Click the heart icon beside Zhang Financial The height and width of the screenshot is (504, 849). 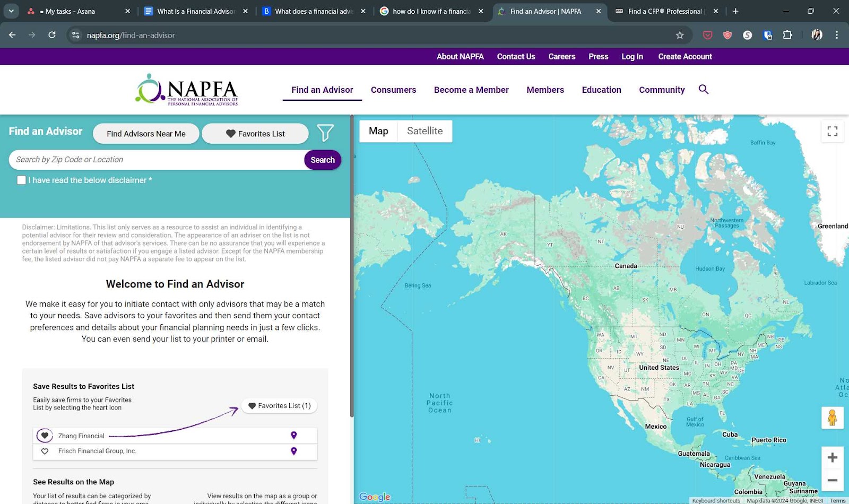(x=45, y=436)
